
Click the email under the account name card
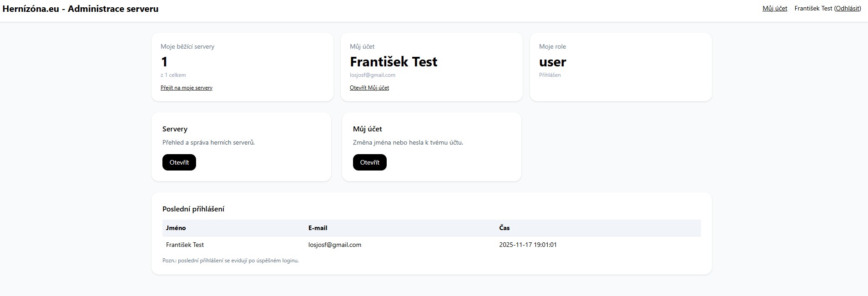372,75
